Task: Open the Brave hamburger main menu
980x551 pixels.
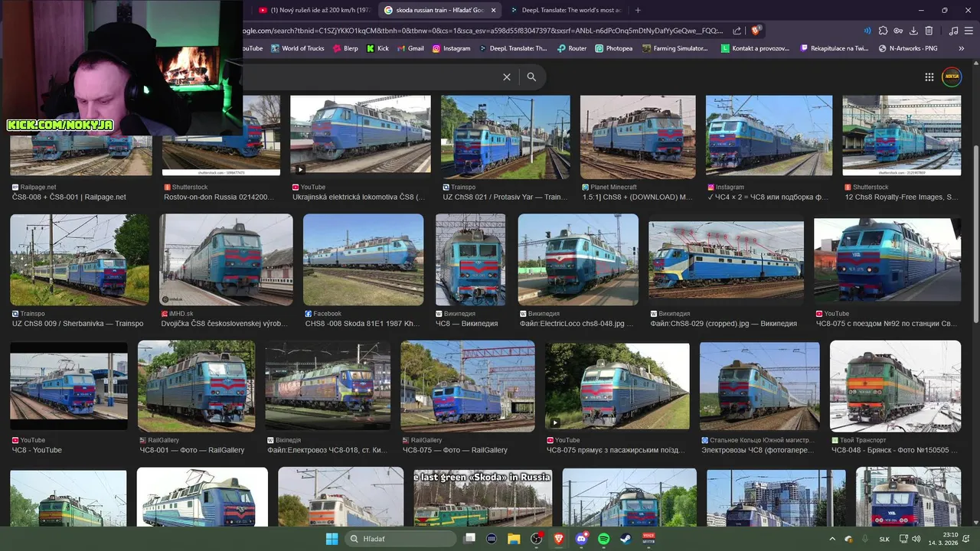Action: pyautogui.click(x=969, y=31)
